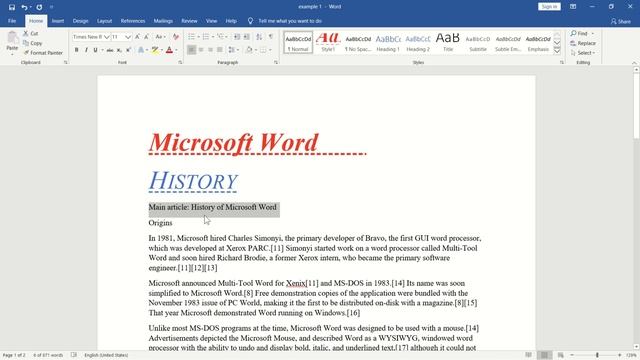Toggle Show/Hide paragraph marks
Screen dimensions: 640x360
point(271,37)
